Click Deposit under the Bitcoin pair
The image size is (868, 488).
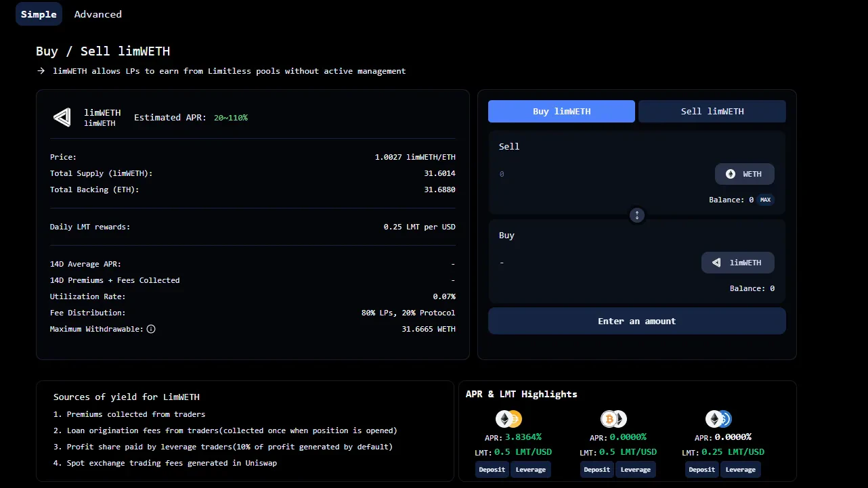[x=597, y=470]
